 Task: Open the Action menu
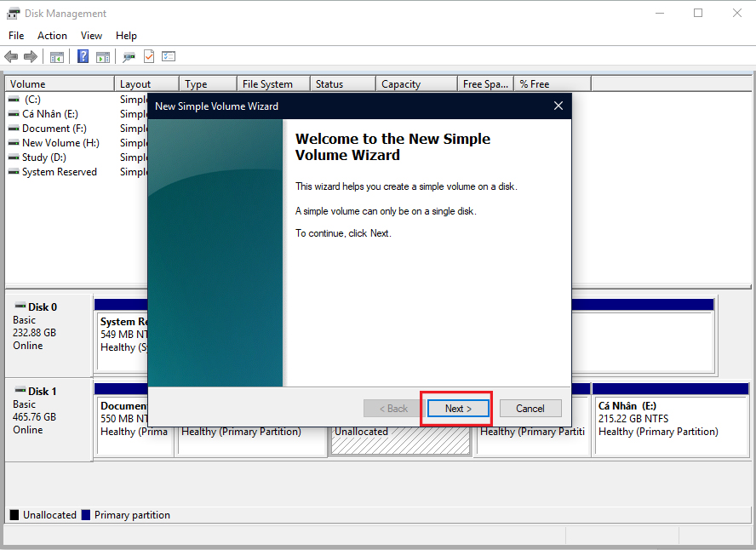coord(52,36)
